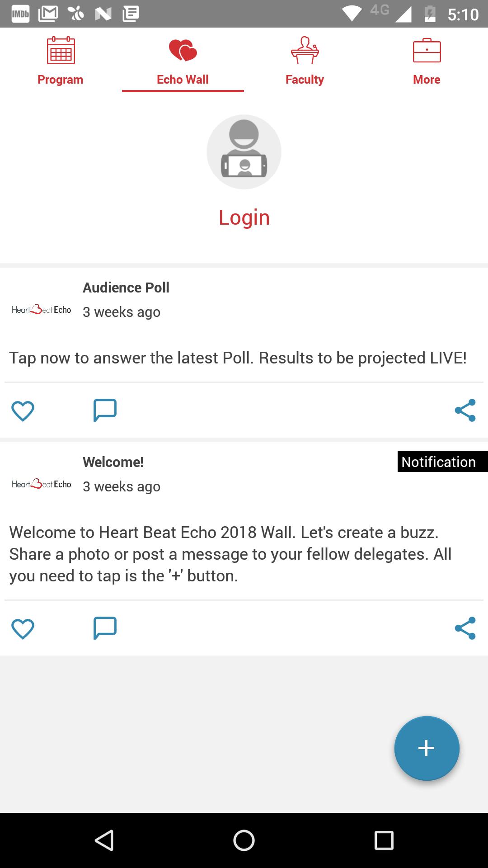Tap the profile avatar placeholder image
Screen dimensions: 488x868
[x=244, y=152]
